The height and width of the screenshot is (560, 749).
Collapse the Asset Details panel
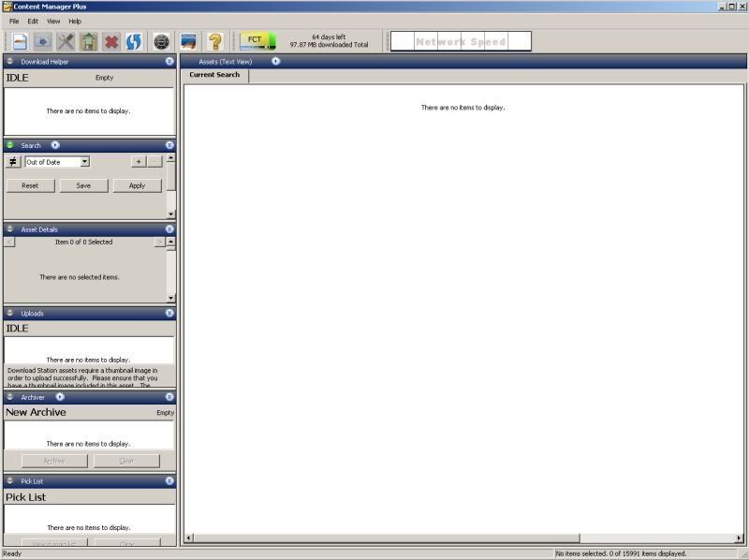pyautogui.click(x=169, y=229)
